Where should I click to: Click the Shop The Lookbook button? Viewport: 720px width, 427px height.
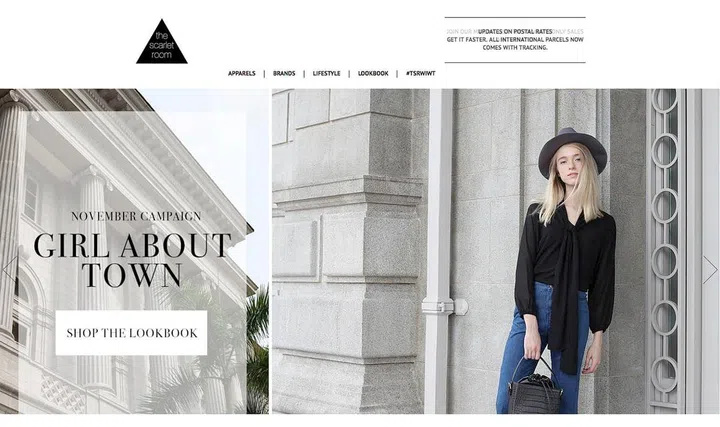click(x=131, y=332)
